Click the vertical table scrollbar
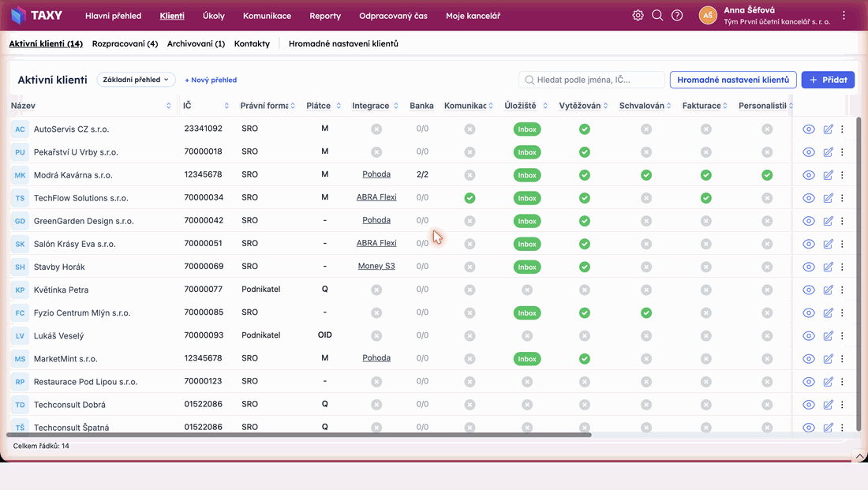868x490 pixels. click(859, 274)
